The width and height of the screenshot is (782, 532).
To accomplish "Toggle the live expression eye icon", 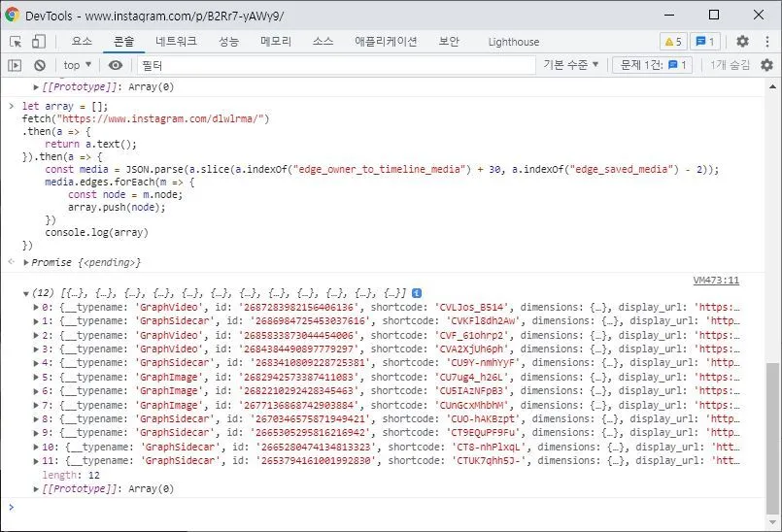I will point(116,65).
